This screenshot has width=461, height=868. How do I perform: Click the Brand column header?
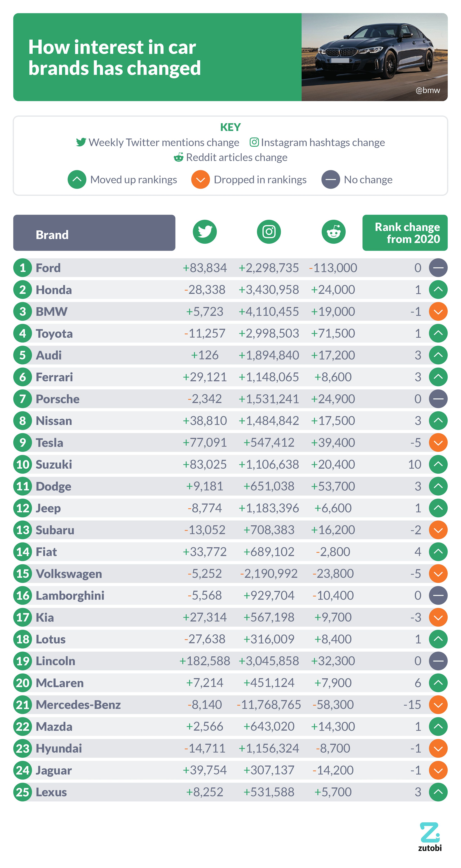[94, 233]
